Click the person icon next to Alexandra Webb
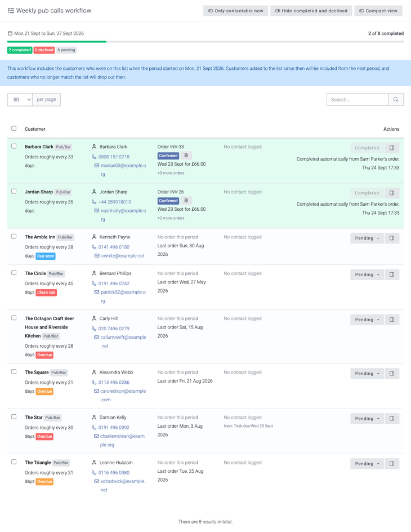Viewport: 411px width, 532px height. click(x=94, y=372)
